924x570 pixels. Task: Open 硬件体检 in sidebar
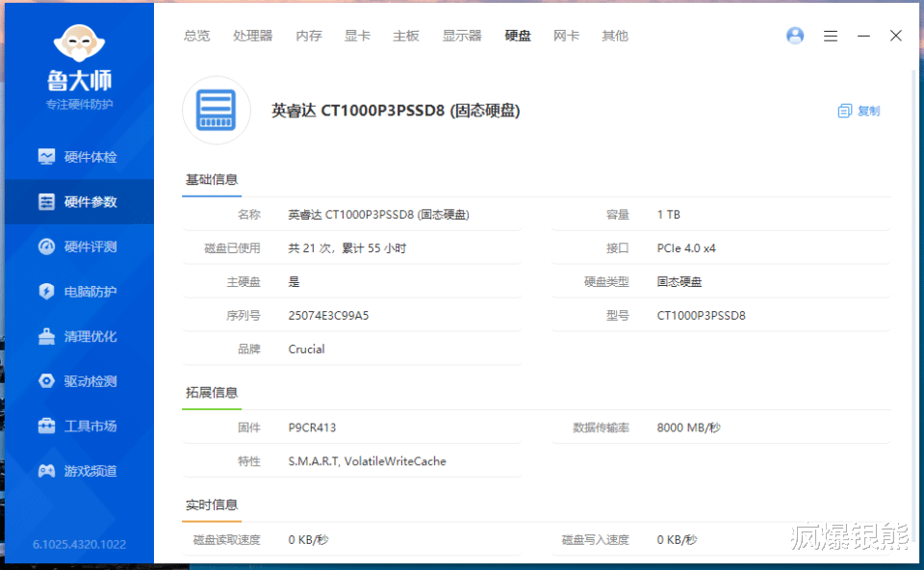[79, 157]
